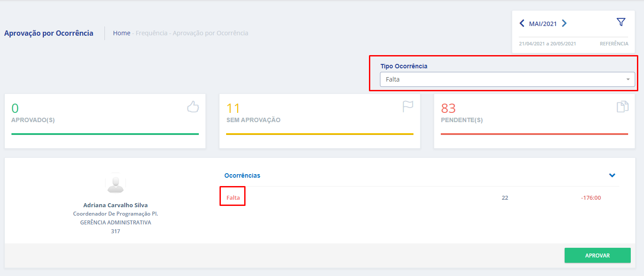Click the documents icon on Pendente(s) card
Image resolution: width=644 pixels, height=276 pixels.
pyautogui.click(x=622, y=107)
